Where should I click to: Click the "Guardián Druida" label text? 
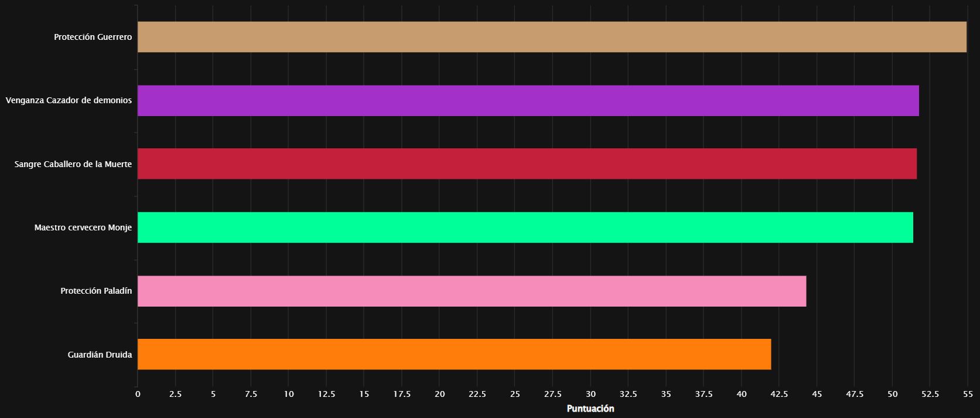pyautogui.click(x=100, y=355)
